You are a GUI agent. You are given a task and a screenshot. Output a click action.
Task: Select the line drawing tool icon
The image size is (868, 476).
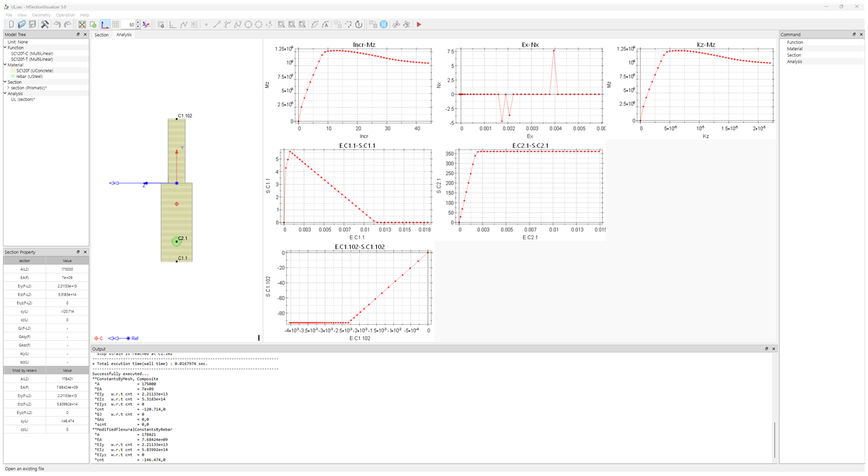click(216, 24)
